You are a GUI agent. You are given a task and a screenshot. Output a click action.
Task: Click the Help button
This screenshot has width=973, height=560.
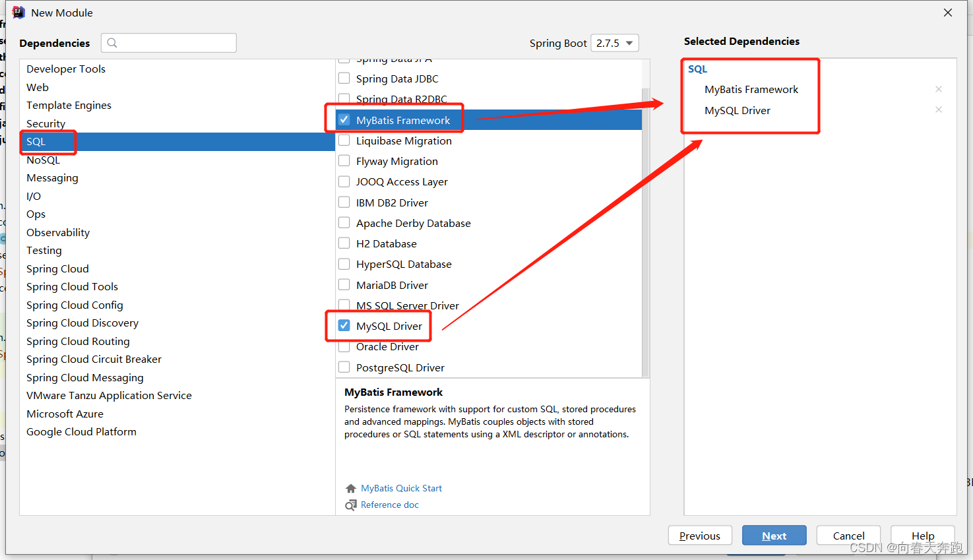pos(923,536)
